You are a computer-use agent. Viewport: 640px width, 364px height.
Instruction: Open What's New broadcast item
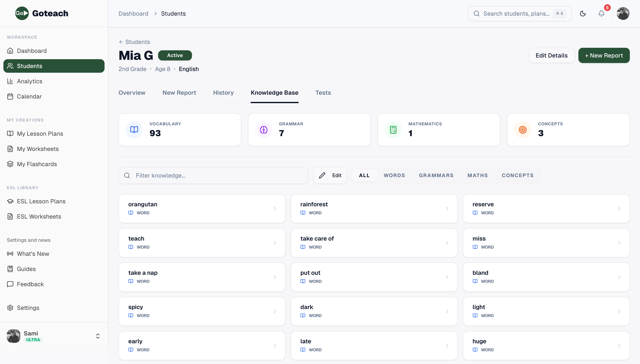[x=33, y=254]
